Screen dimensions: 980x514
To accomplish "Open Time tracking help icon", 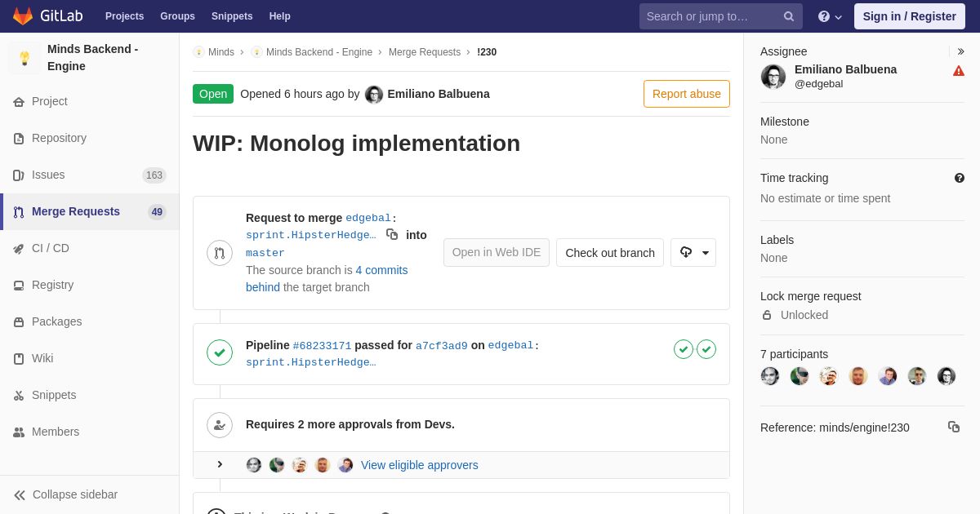I will point(960,178).
